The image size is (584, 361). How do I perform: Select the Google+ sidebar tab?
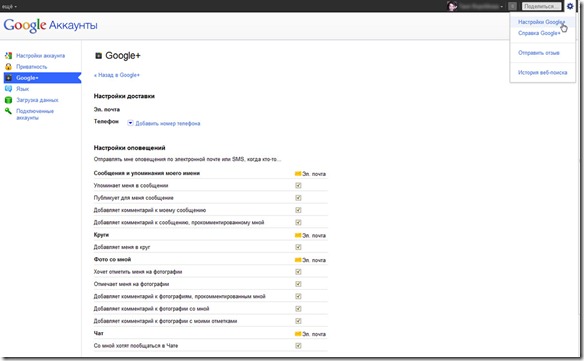click(x=42, y=78)
